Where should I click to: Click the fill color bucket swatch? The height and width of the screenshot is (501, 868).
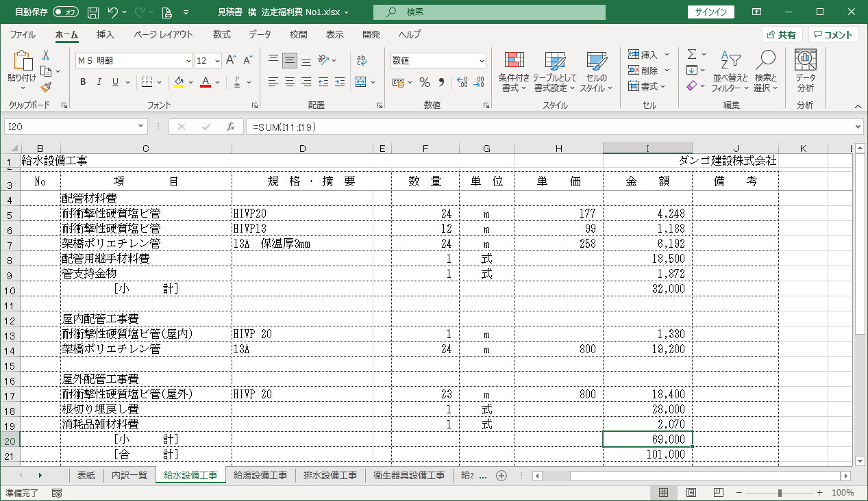coord(179,82)
